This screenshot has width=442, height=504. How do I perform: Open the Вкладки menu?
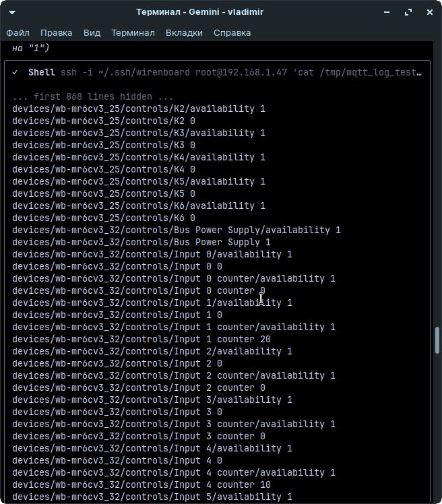click(184, 32)
